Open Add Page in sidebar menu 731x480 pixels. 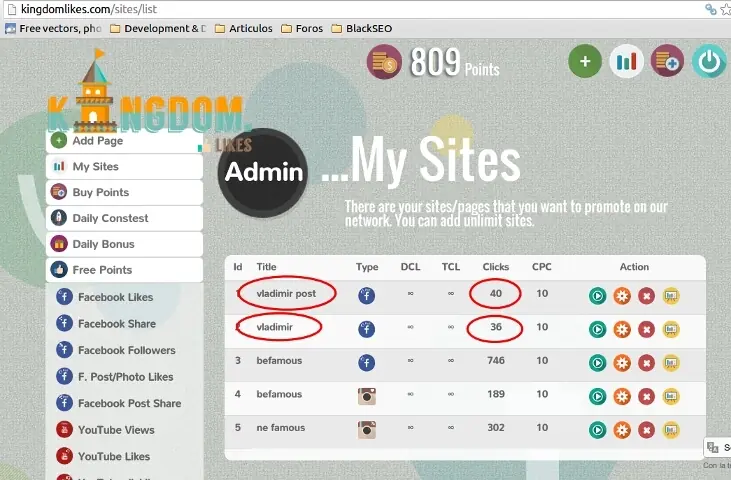pyautogui.click(x=124, y=141)
